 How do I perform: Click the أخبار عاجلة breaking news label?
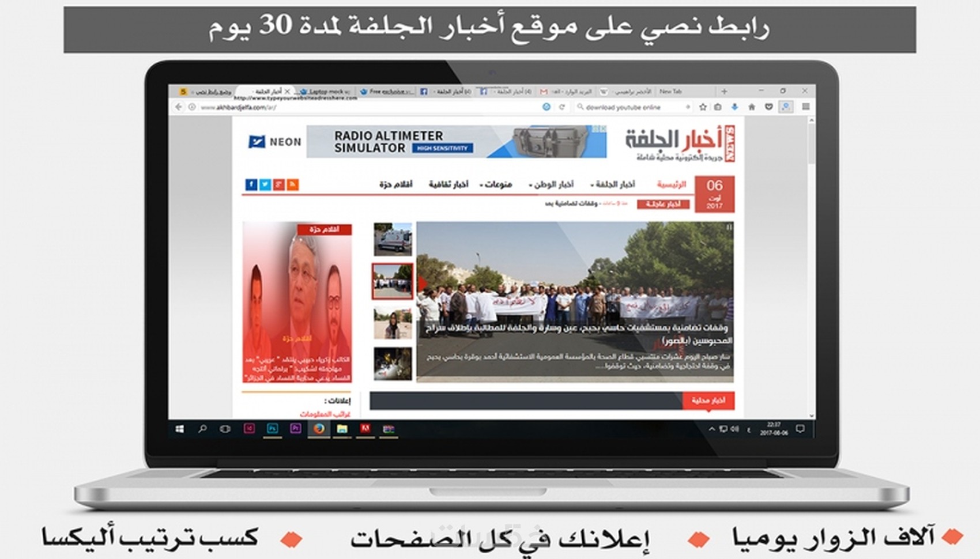click(x=664, y=204)
